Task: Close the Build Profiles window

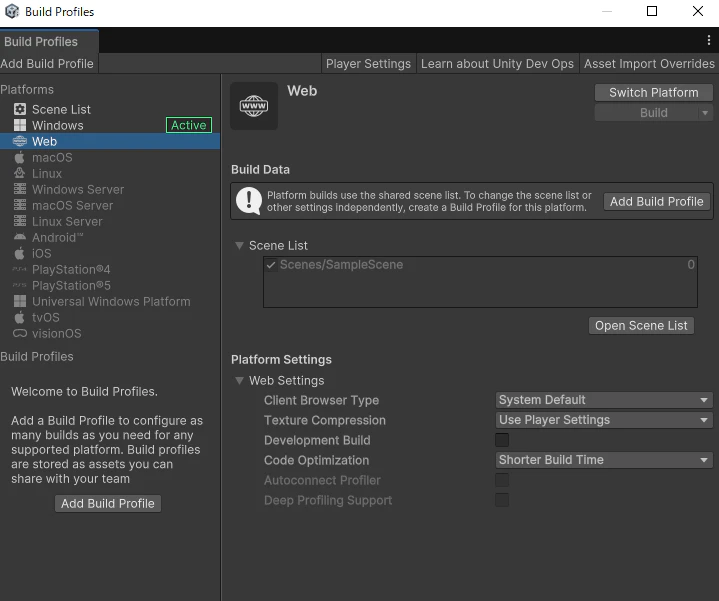Action: 697,11
